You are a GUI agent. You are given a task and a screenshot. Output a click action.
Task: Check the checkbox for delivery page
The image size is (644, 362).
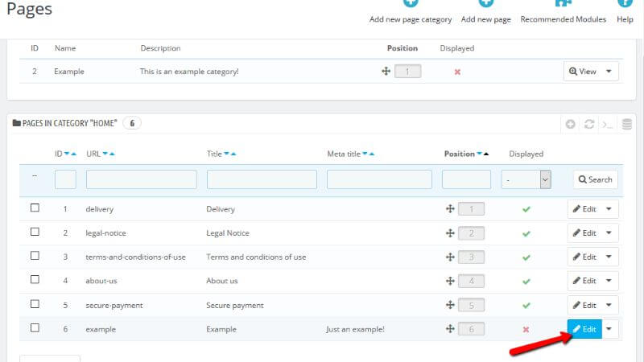[x=35, y=208]
